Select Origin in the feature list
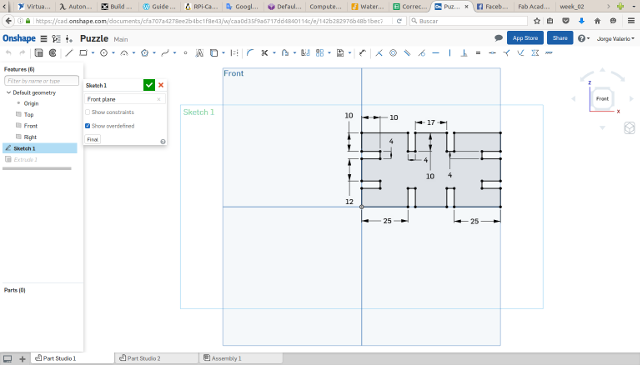 (x=31, y=103)
